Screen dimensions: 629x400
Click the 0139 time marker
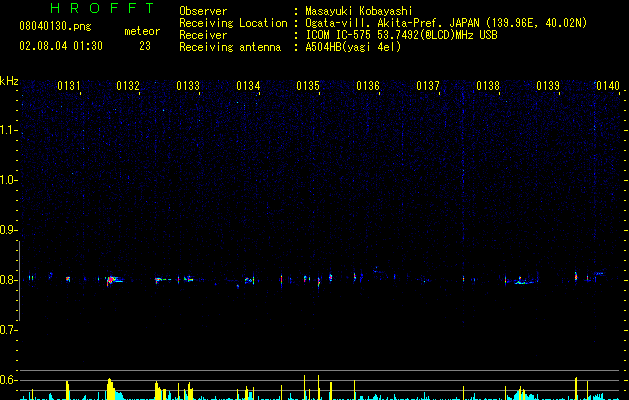(x=548, y=86)
